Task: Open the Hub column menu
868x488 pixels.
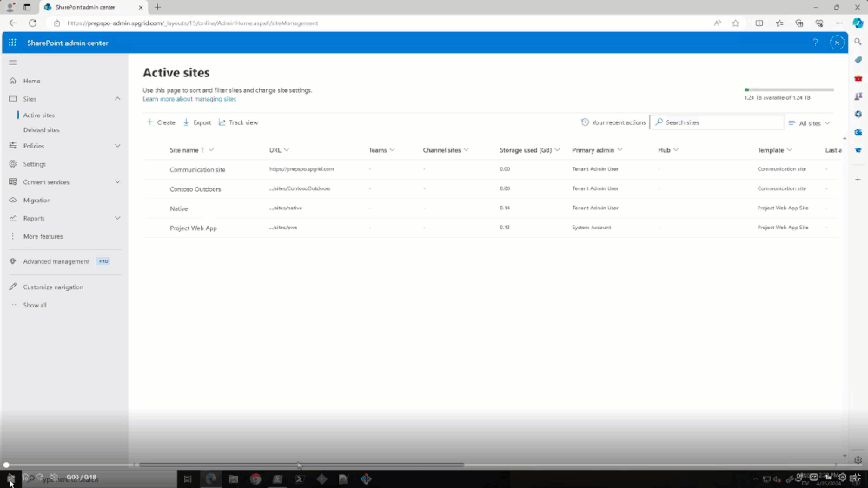Action: point(676,150)
